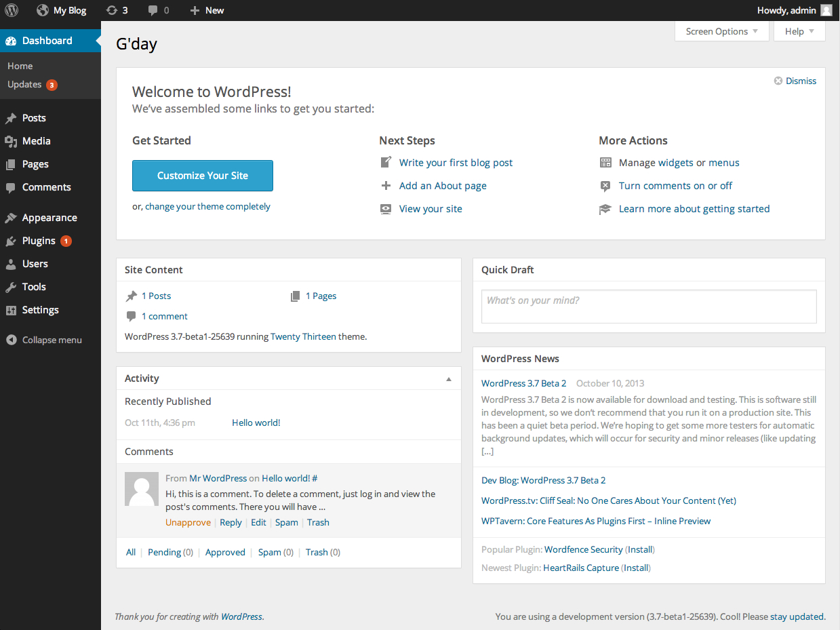This screenshot has height=630, width=840.
Task: Open the 1 Pages link
Action: pos(321,296)
